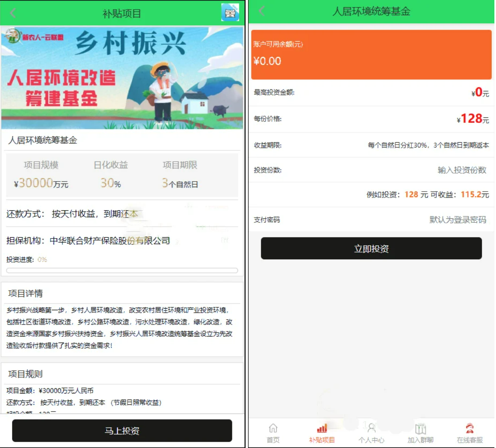
Task: Click the 补贴项目 bar chart icon
Action: pyautogui.click(x=322, y=428)
